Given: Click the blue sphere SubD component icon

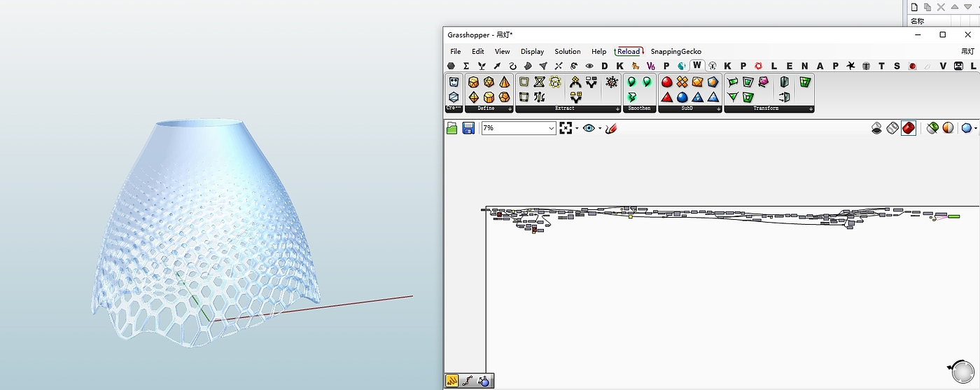Looking at the screenshot, I should point(682,97).
